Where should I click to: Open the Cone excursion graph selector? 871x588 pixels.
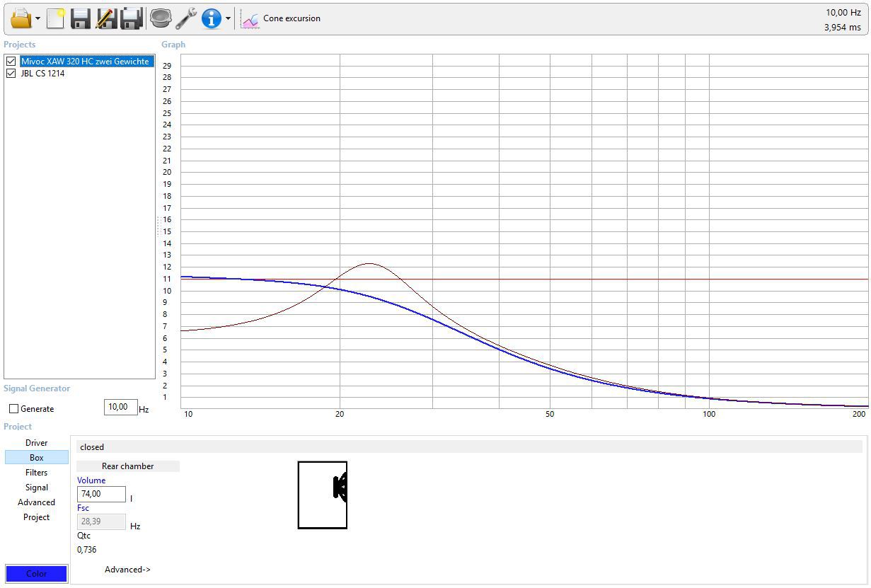click(x=281, y=19)
